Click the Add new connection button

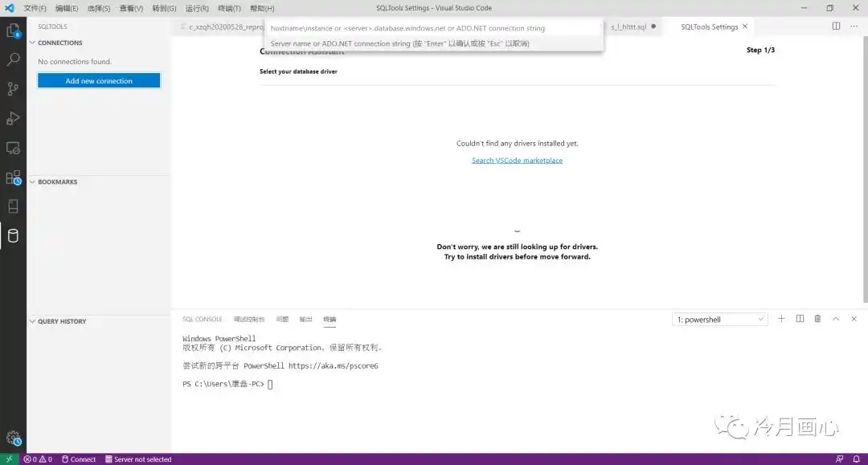coord(98,80)
